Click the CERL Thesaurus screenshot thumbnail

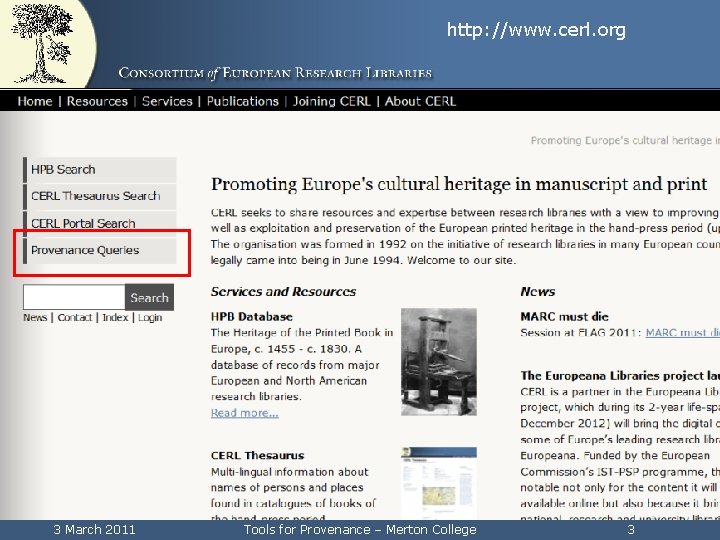[x=439, y=483]
